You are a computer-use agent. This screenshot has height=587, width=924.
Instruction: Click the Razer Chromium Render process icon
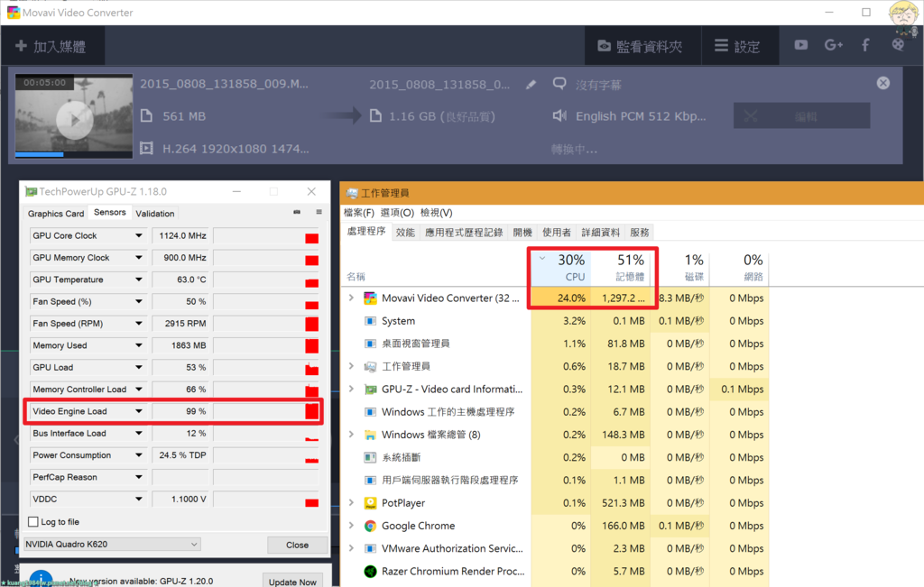370,571
